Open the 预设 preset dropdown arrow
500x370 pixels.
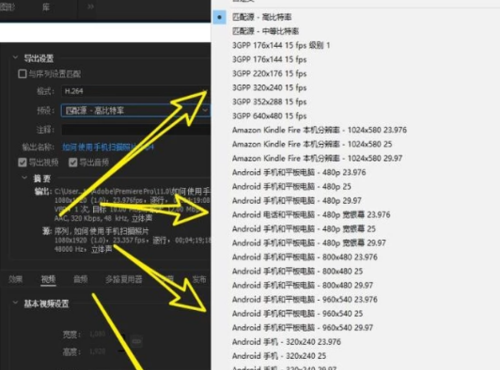pyautogui.click(x=205, y=110)
